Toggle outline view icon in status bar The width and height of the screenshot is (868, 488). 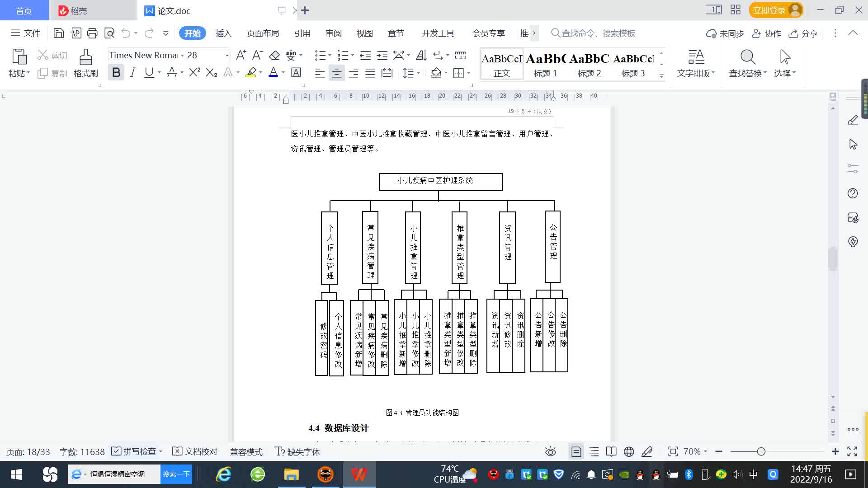click(x=594, y=451)
